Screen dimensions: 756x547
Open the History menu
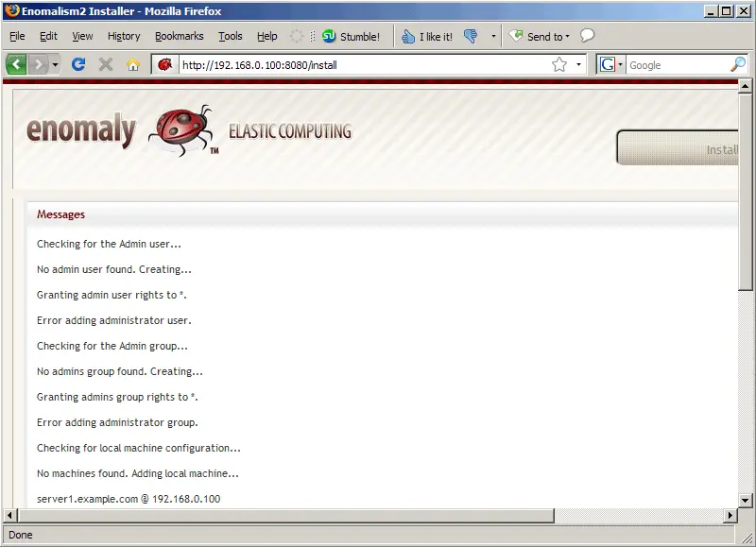coord(124,36)
